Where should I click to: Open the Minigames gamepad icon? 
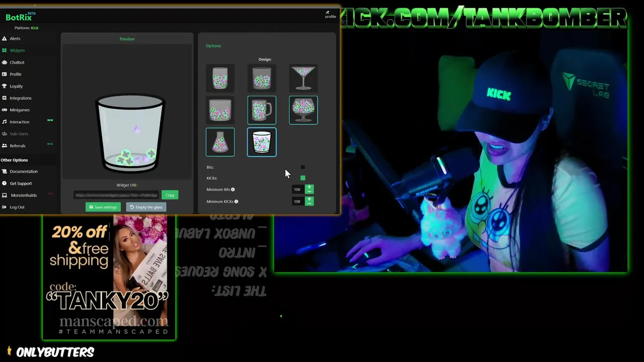[x=5, y=110]
